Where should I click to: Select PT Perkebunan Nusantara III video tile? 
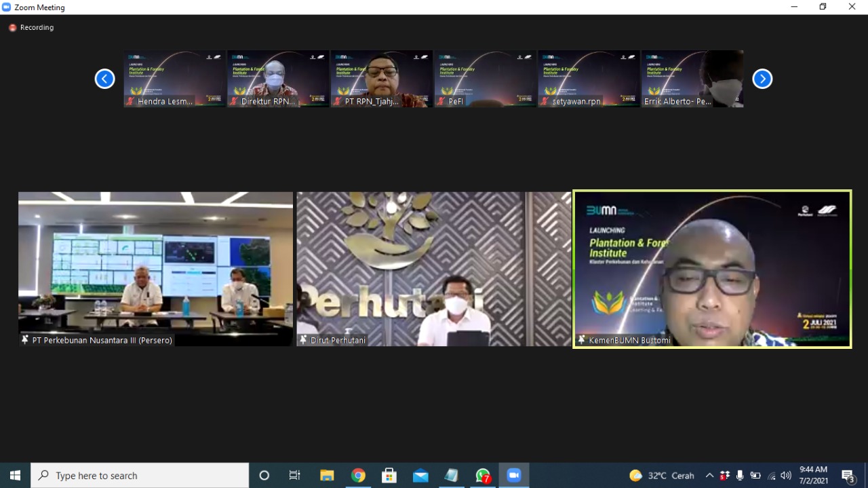155,269
